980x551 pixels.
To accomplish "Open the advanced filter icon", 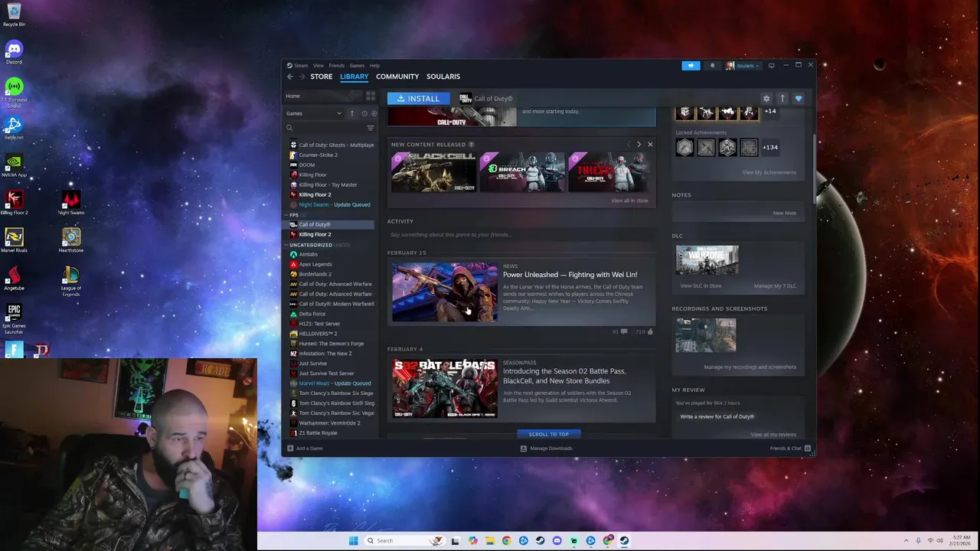I will 371,128.
